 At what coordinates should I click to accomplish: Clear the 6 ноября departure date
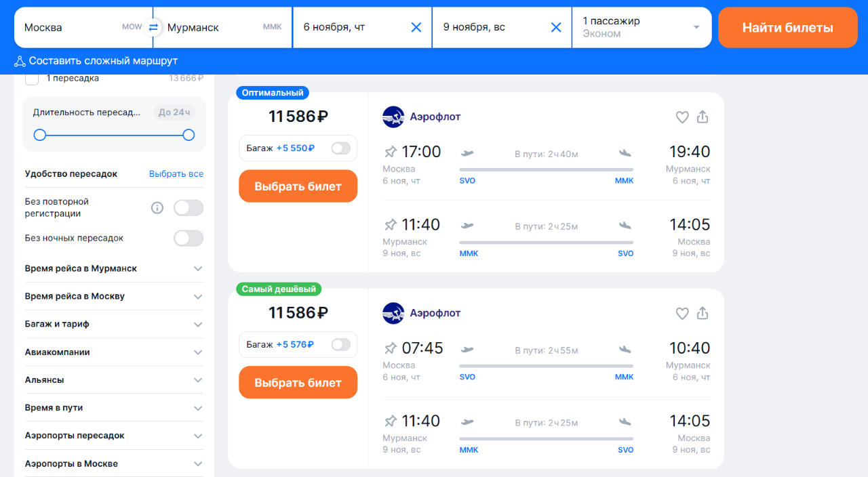pyautogui.click(x=416, y=27)
